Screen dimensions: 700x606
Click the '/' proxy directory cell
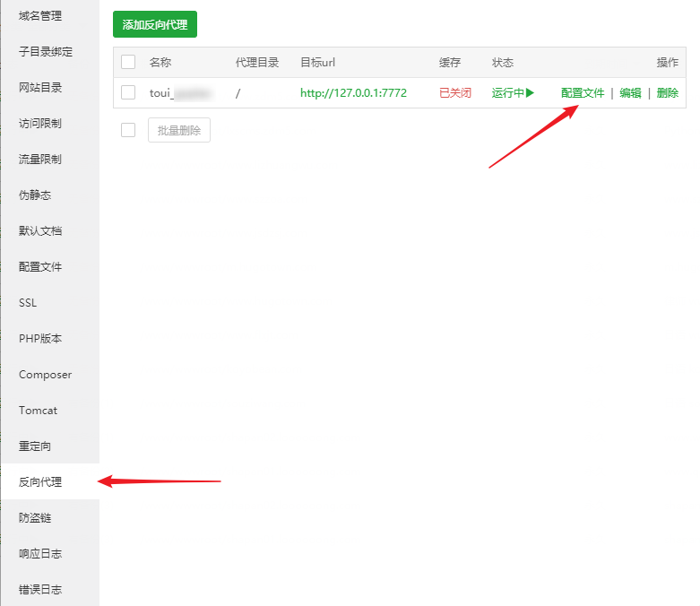(238, 93)
